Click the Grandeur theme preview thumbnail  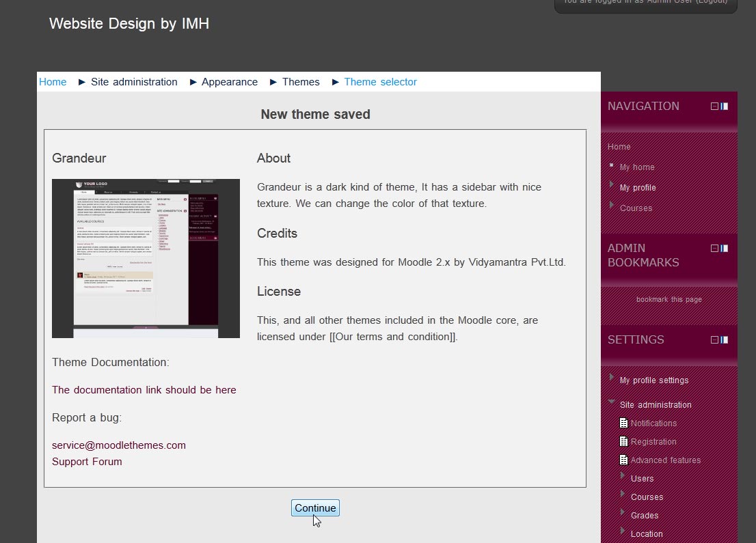click(146, 258)
